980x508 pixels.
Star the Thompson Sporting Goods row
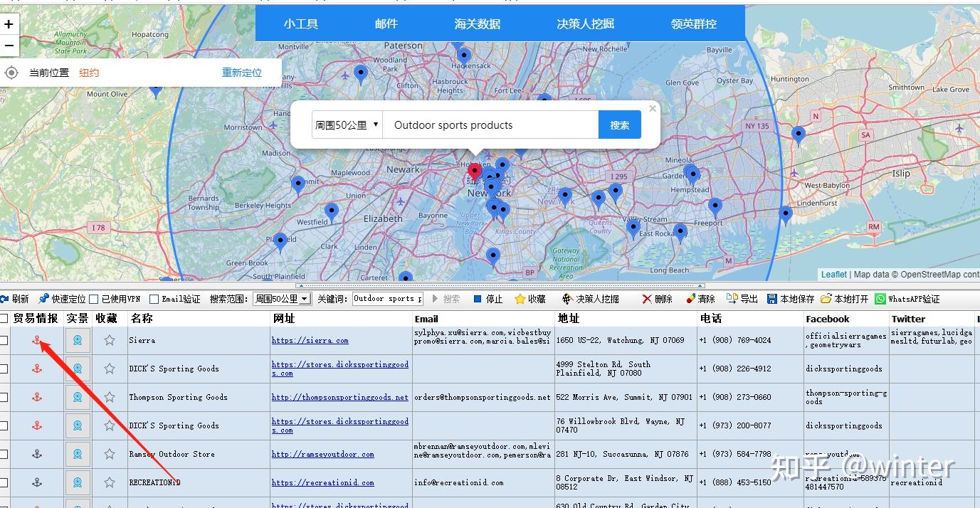click(x=110, y=397)
